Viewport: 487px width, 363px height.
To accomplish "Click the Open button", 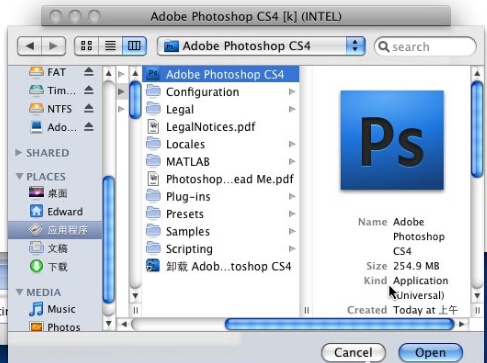I will (x=430, y=352).
